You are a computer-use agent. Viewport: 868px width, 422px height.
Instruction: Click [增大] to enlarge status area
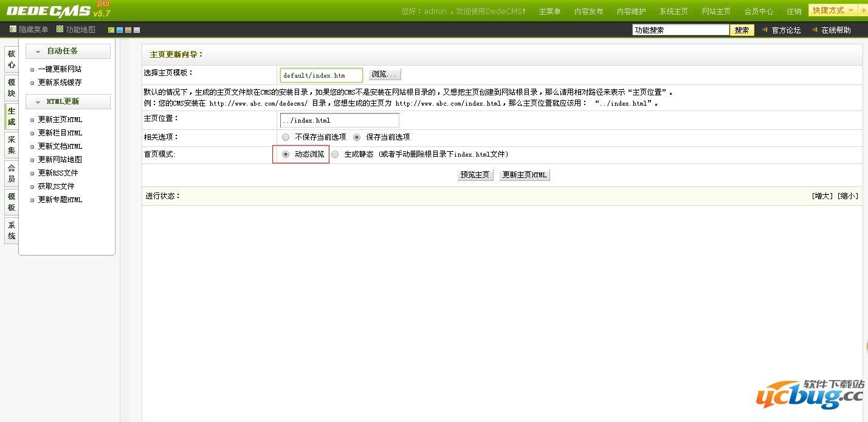coord(822,196)
